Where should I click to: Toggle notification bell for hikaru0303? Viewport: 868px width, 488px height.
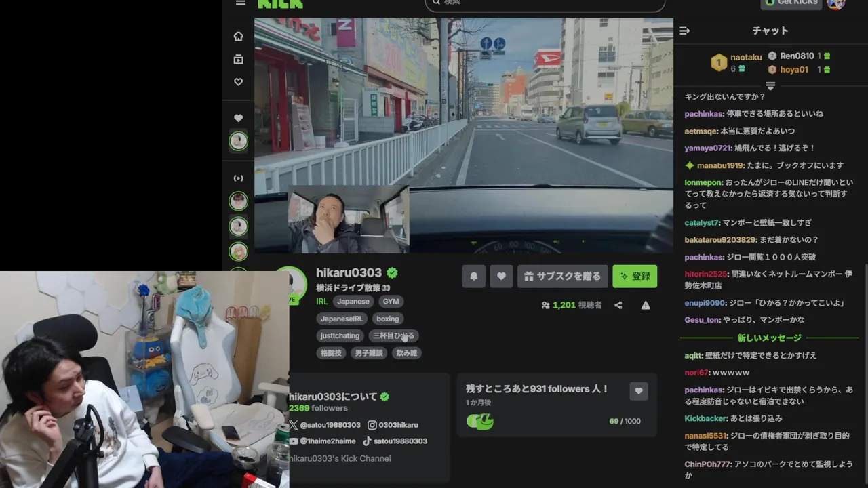pyautogui.click(x=474, y=277)
